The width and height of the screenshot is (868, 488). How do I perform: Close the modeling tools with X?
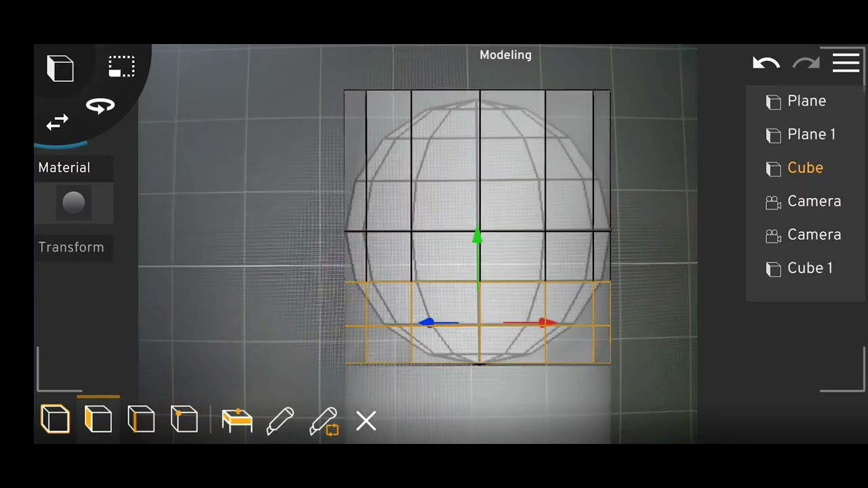[x=366, y=421]
